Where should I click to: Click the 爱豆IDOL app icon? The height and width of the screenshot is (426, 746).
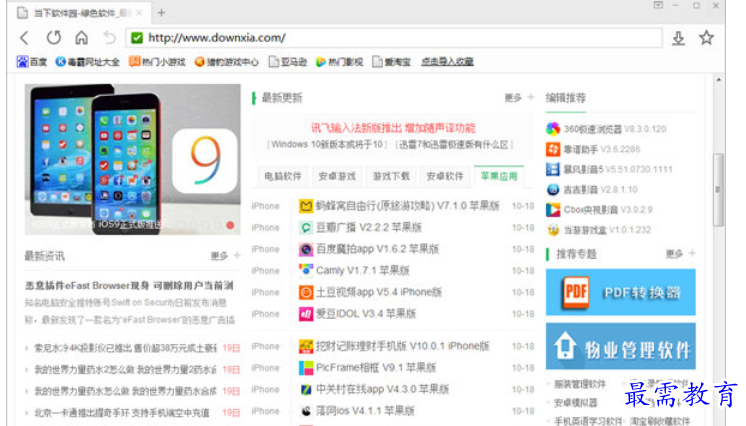305,314
